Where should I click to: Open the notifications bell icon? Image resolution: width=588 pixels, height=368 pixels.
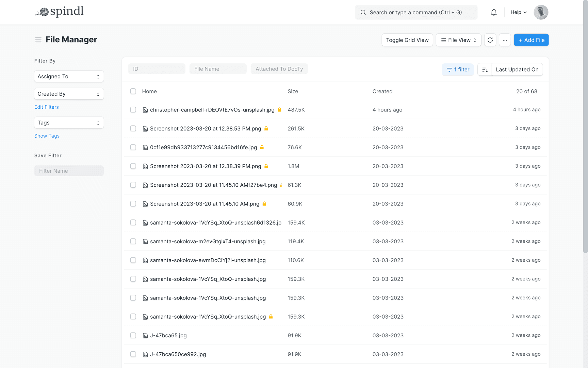tap(494, 12)
